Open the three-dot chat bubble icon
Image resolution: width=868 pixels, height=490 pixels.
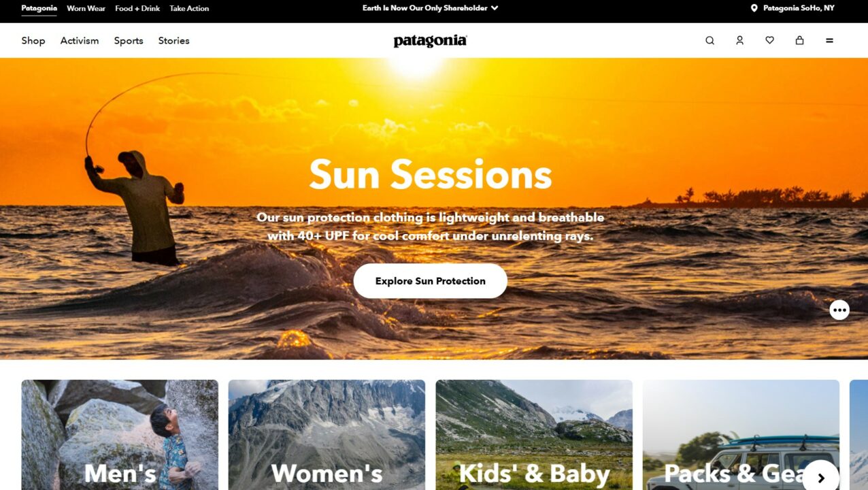tap(839, 310)
